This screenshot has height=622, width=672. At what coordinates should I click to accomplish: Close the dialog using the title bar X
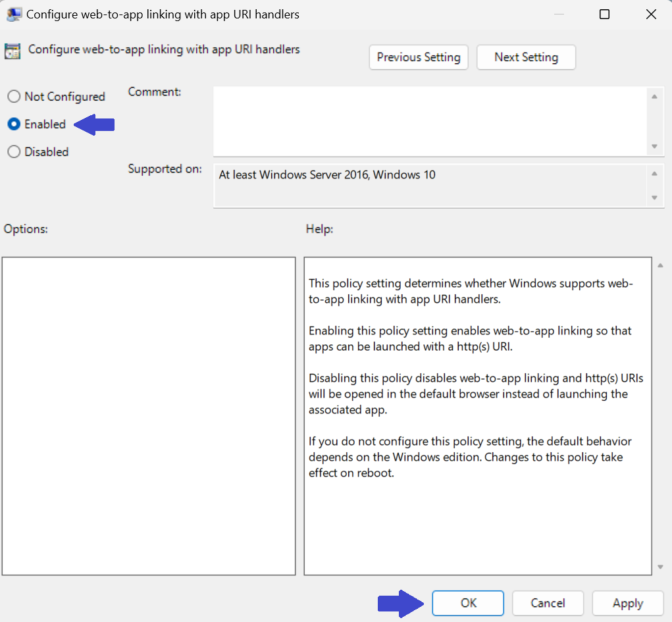coord(650,14)
